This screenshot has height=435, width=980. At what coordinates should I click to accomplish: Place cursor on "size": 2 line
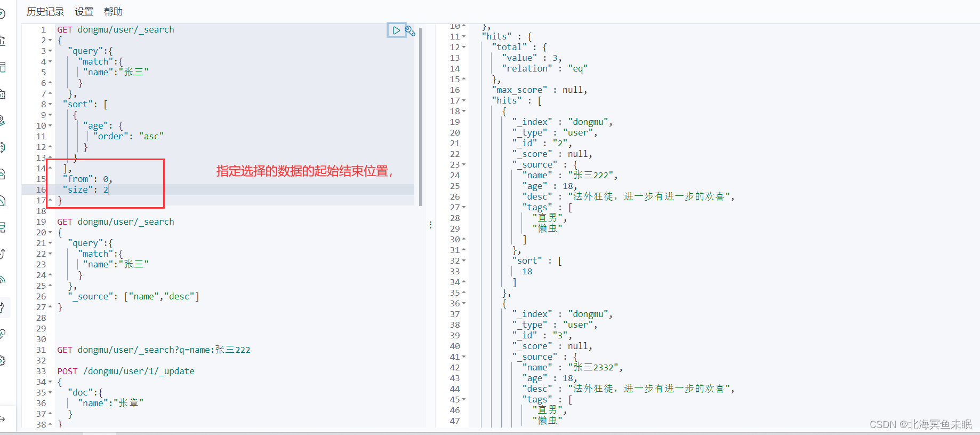pyautogui.click(x=85, y=190)
